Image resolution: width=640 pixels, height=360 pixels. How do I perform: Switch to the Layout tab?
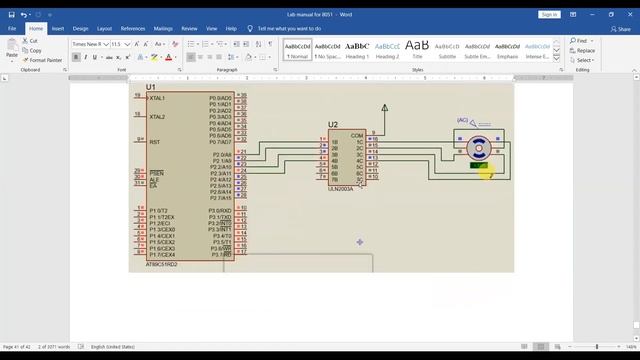point(104,29)
